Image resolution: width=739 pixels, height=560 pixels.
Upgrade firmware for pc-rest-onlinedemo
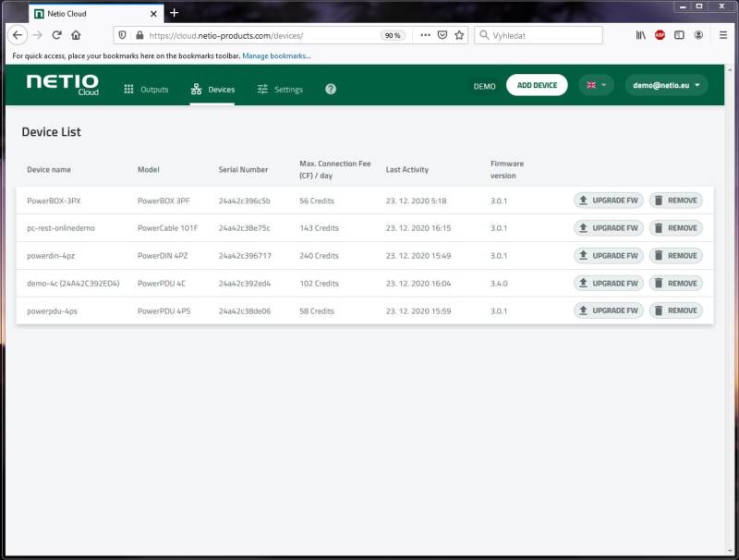(x=609, y=228)
